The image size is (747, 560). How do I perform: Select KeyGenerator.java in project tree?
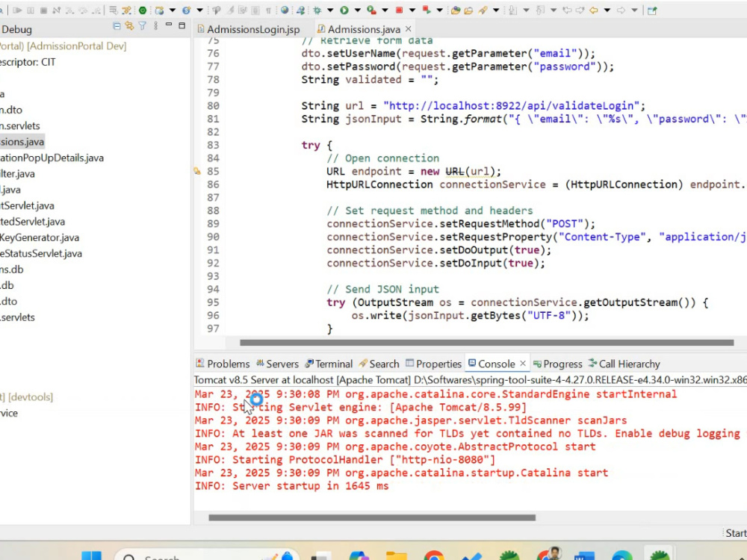(40, 237)
